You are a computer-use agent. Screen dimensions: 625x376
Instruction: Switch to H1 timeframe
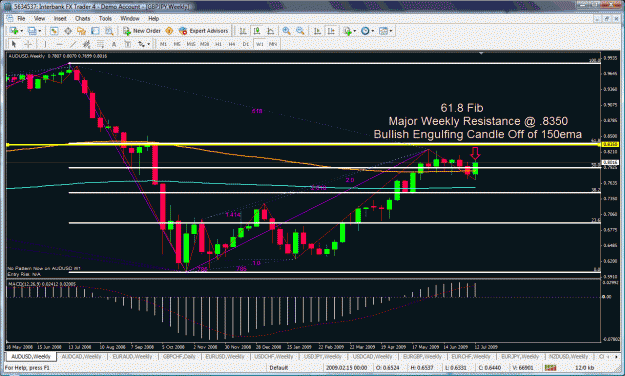coord(218,44)
